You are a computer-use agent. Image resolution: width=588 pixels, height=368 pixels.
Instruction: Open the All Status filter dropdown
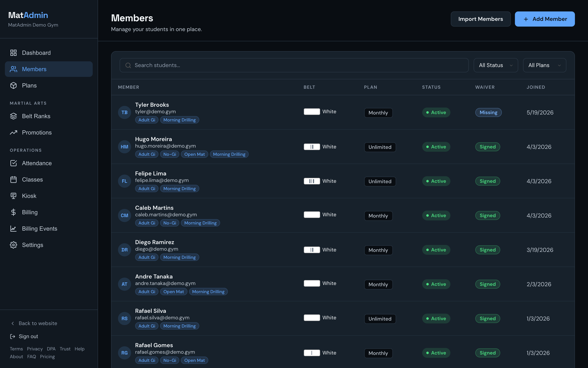tap(496, 65)
